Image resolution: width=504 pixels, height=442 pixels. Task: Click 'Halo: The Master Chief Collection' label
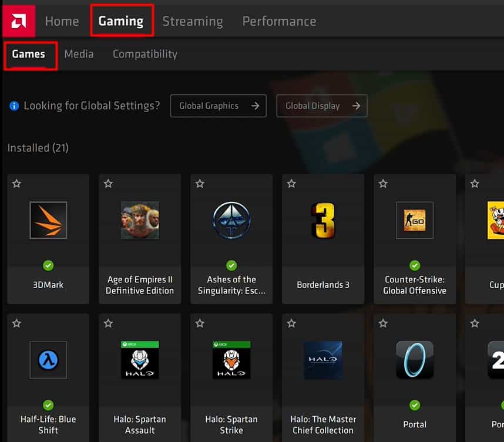click(x=323, y=424)
